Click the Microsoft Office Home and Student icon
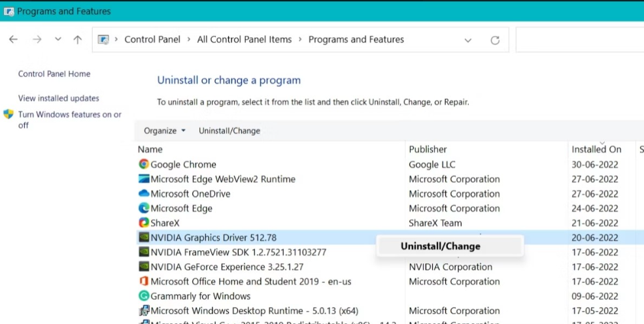The width and height of the screenshot is (644, 324). 143,282
